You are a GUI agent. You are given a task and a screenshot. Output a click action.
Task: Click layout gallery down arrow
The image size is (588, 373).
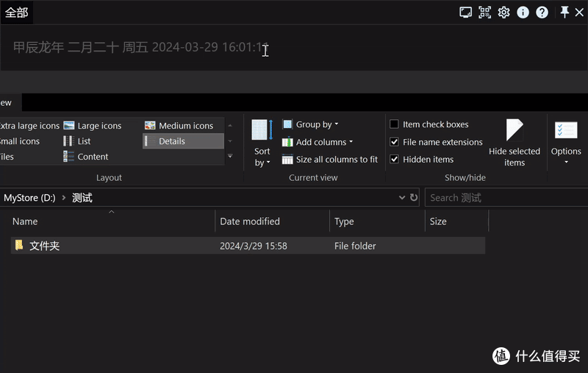(230, 141)
